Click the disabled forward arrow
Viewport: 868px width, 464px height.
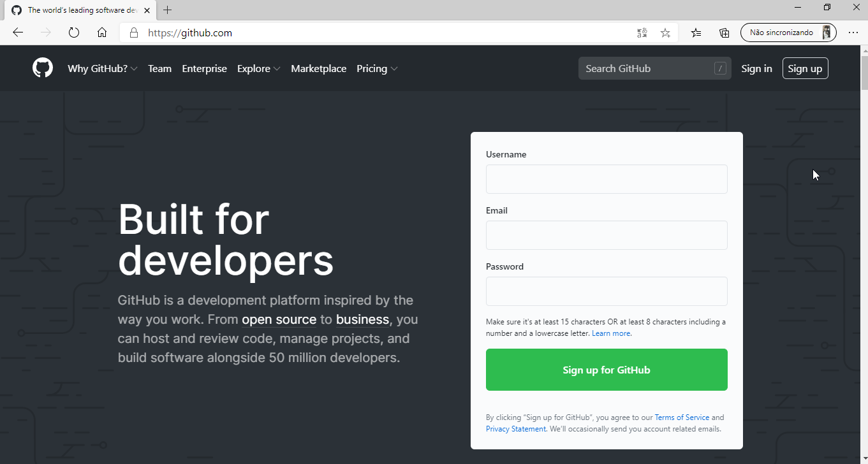pyautogui.click(x=46, y=33)
